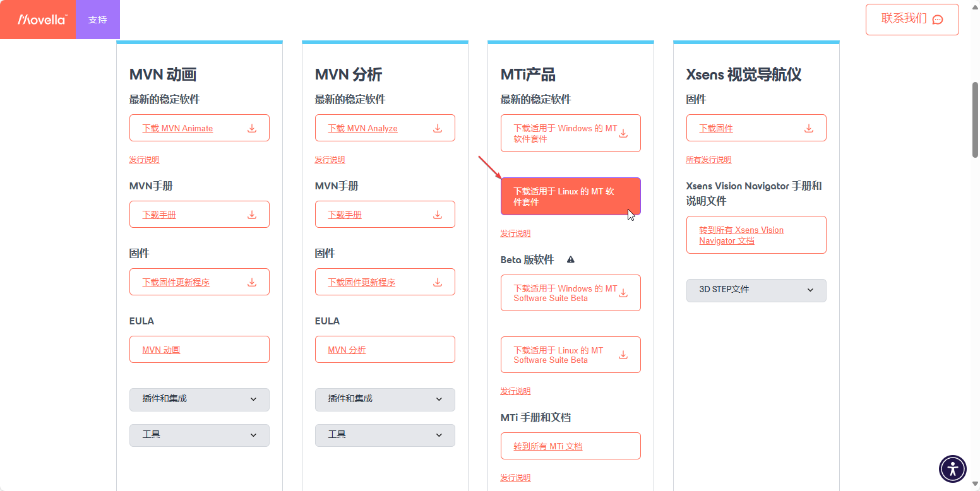Open the 支持 menu item
Viewport: 980px width, 491px height.
pos(97,20)
